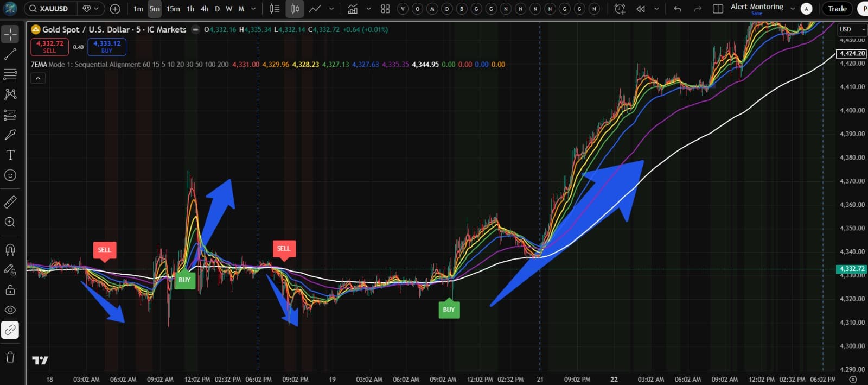Click the O quick-access circle button
The width and height of the screenshot is (868, 385).
(417, 9)
